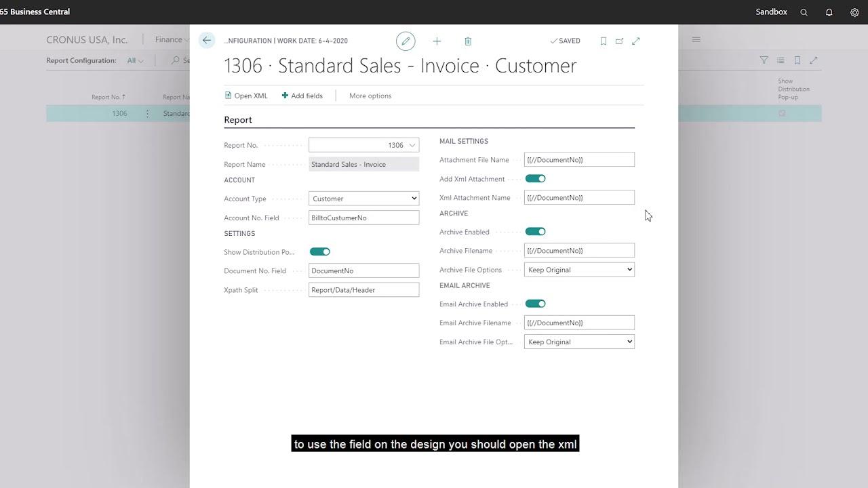Screen dimensions: 868x488
Task: Open row options dots for report 1306
Action: pos(147,114)
